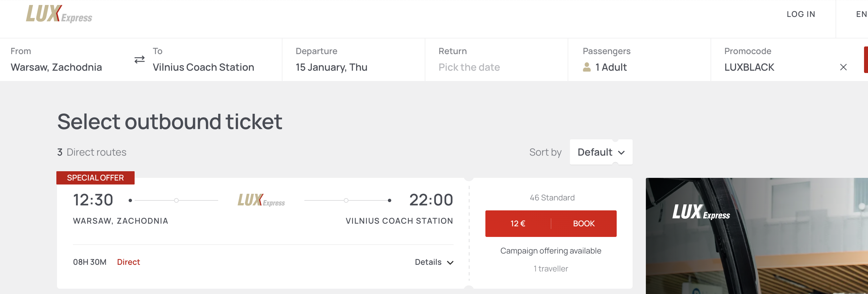Screen dimensions: 868x294
Task: Click the Lux Express carrier logo on route card
Action: 261,200
